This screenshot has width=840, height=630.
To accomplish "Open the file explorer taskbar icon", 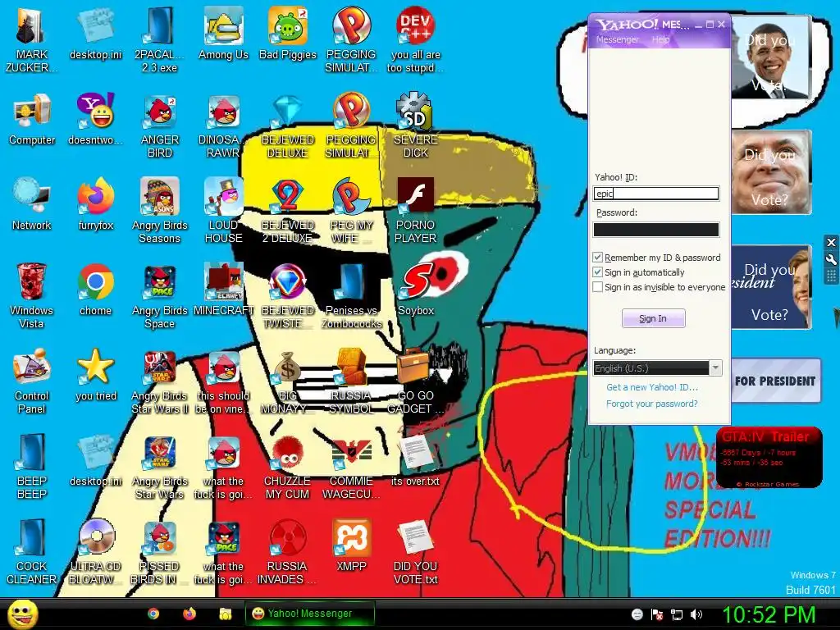I will (226, 614).
